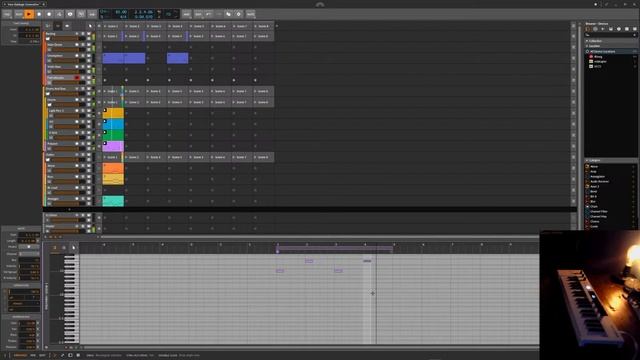
Task: Select the amber-orange clip in the drums group
Action: tap(113, 113)
